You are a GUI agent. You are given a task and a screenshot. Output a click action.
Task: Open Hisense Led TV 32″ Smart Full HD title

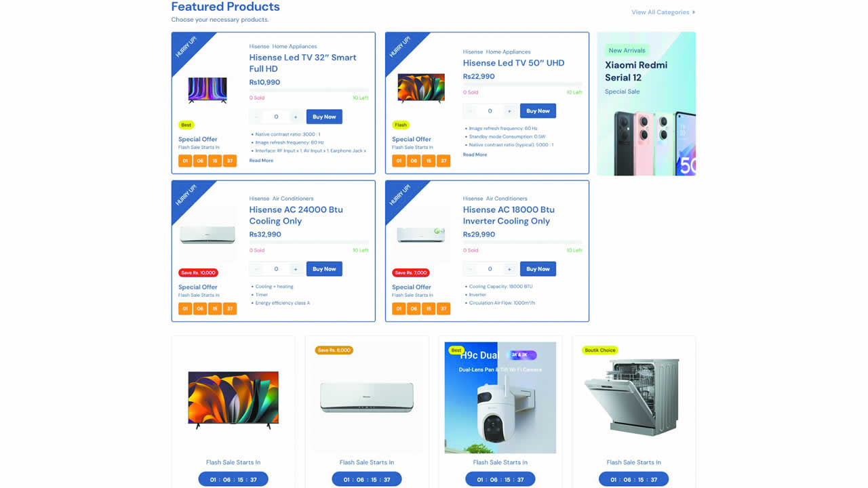(x=302, y=63)
